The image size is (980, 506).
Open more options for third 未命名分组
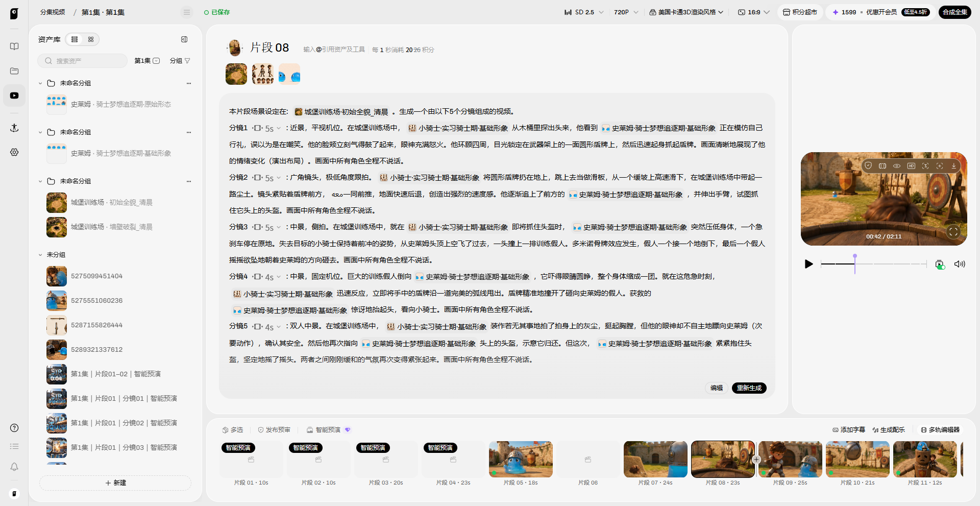click(x=189, y=181)
